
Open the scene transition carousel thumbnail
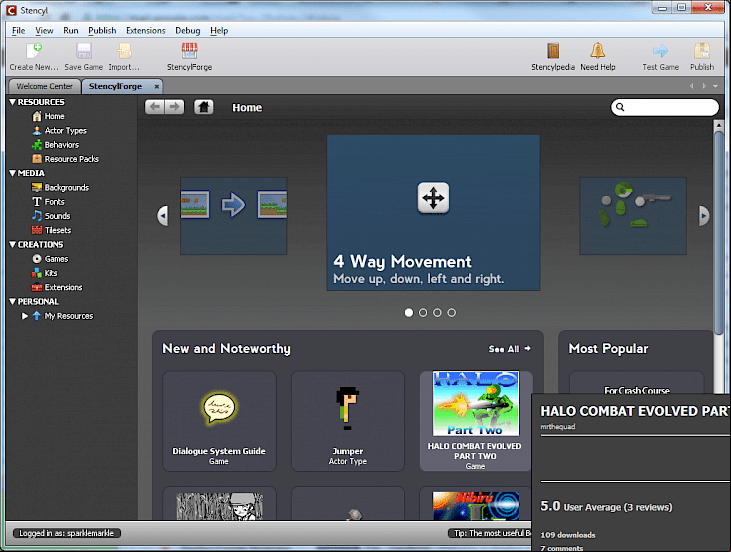coord(234,216)
